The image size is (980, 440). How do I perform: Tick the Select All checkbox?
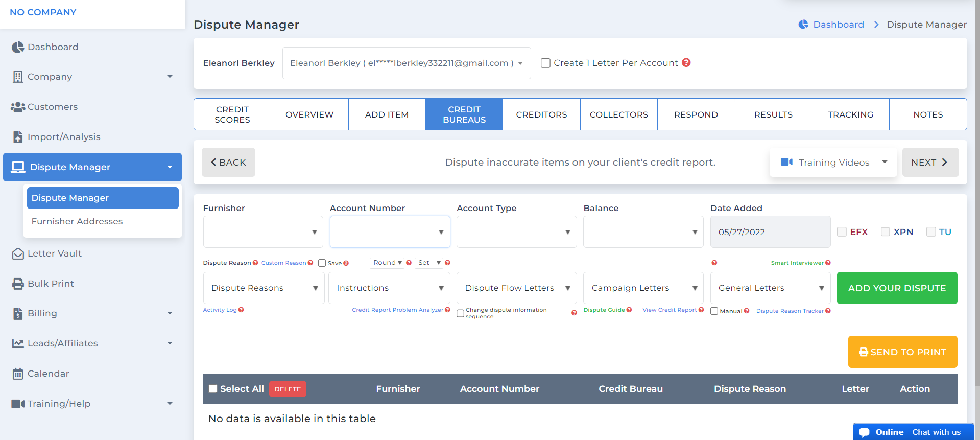[x=213, y=389]
